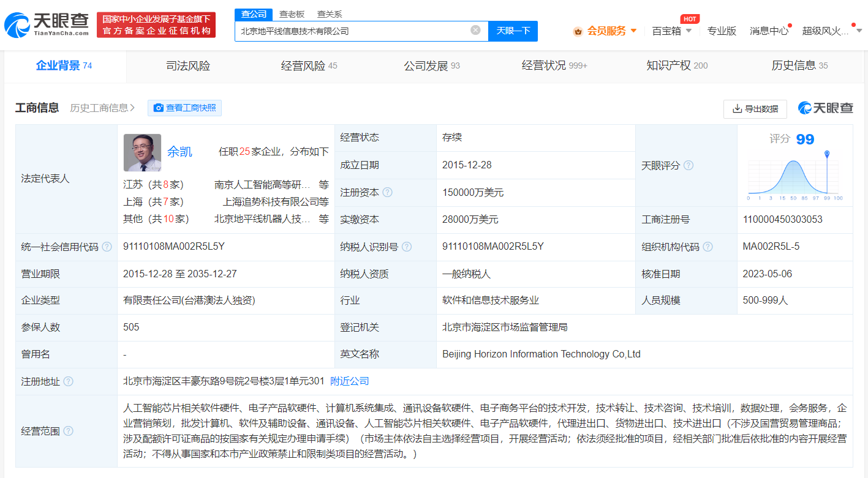
Task: Click 组织机构代码 value MA002R5L-5
Action: tap(771, 247)
